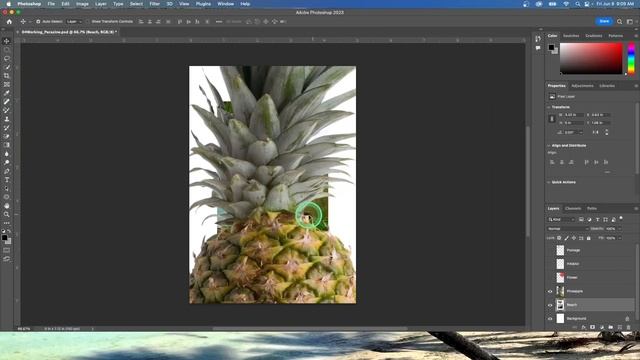This screenshot has width=640, height=360.
Task: Collapse the Quick Actions section
Action: click(x=549, y=182)
